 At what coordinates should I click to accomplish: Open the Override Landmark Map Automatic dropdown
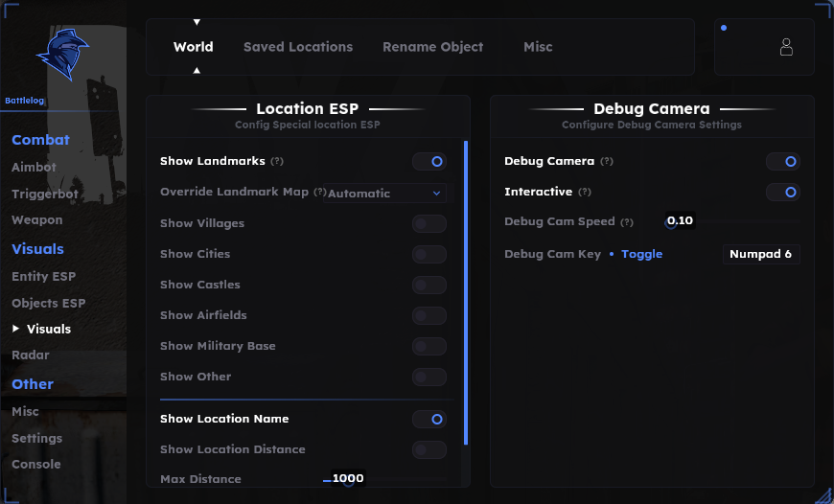click(x=384, y=194)
